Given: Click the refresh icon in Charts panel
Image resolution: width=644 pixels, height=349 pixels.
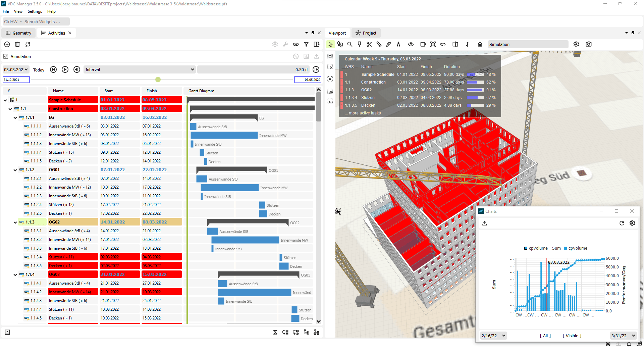Looking at the screenshot, I should pos(622,223).
